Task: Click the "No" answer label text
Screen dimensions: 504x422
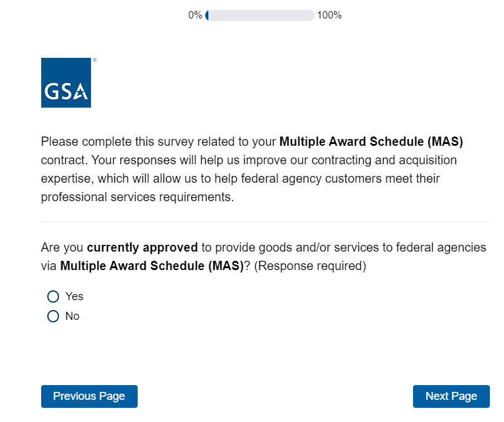Action: pos(73,316)
